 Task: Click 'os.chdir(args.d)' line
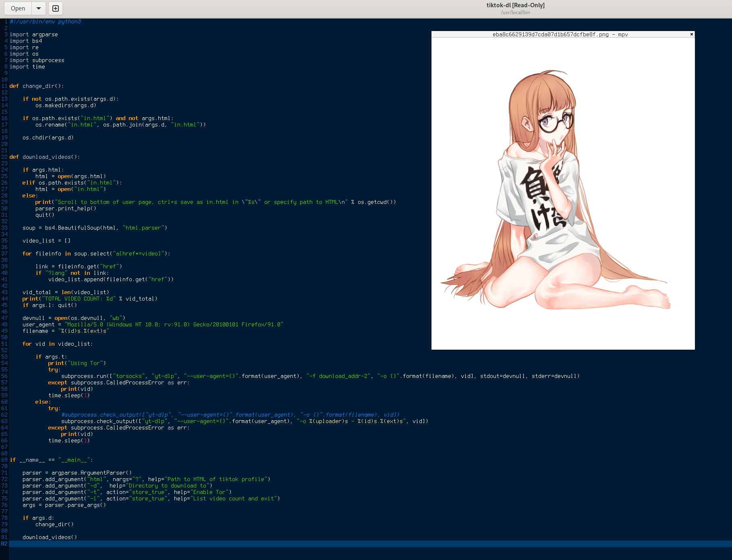coord(48,138)
